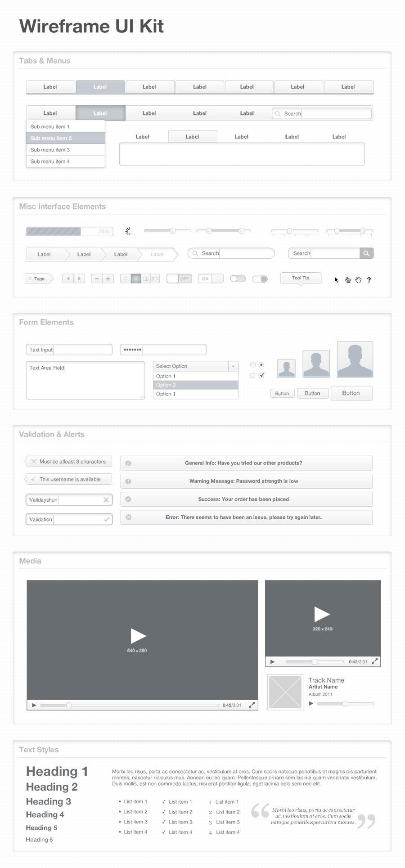Select the grid view icon
Viewport: 405px width, 868px height.
click(126, 279)
